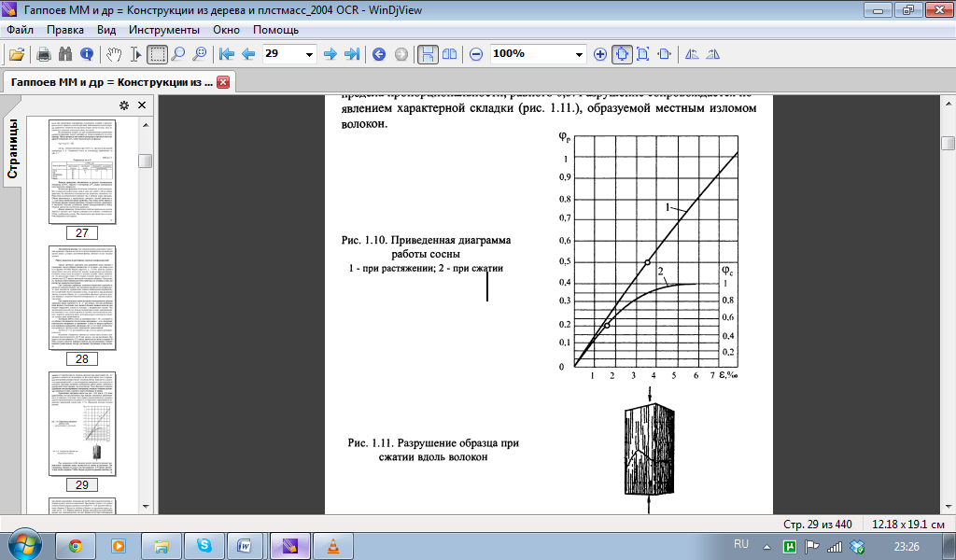Toggle the fit-to-width zoom button
The height and width of the screenshot is (560, 956).
[622, 54]
